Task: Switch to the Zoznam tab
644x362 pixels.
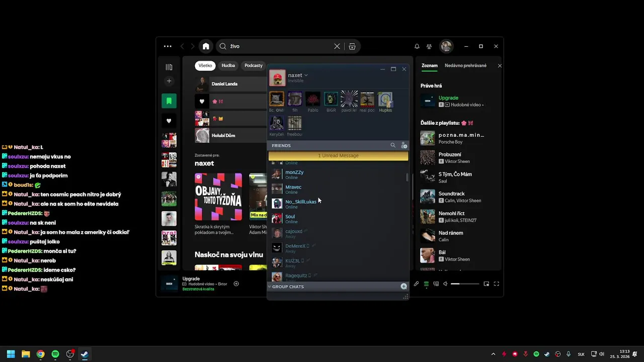Action: [x=430, y=65]
